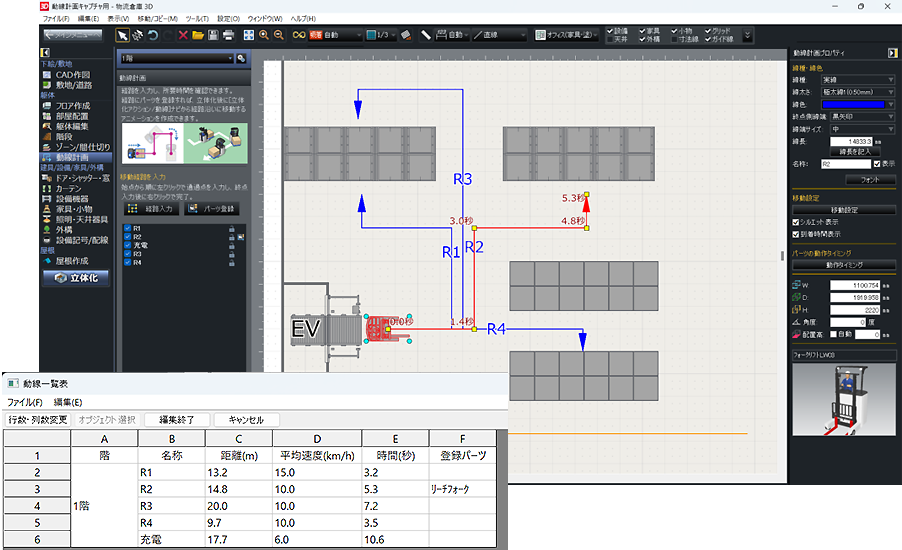Click the printer icon in toolbar
Screen dimensions: 902x550
[228, 35]
